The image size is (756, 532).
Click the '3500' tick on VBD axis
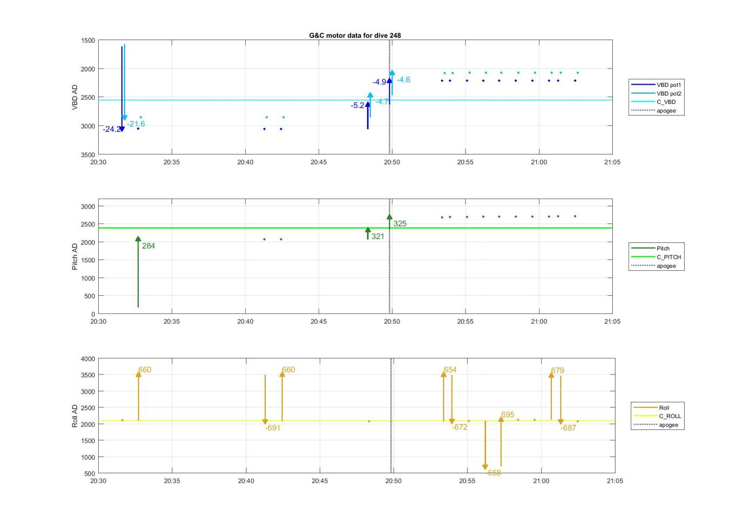(87, 155)
